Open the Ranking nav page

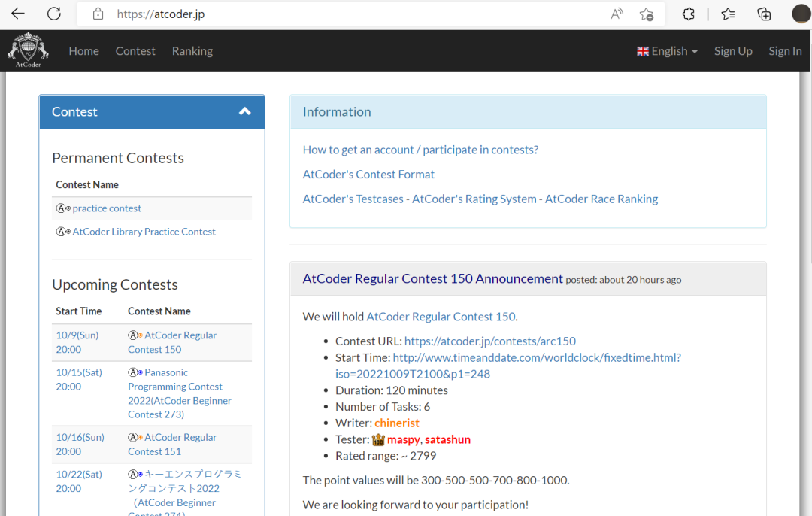tap(192, 51)
